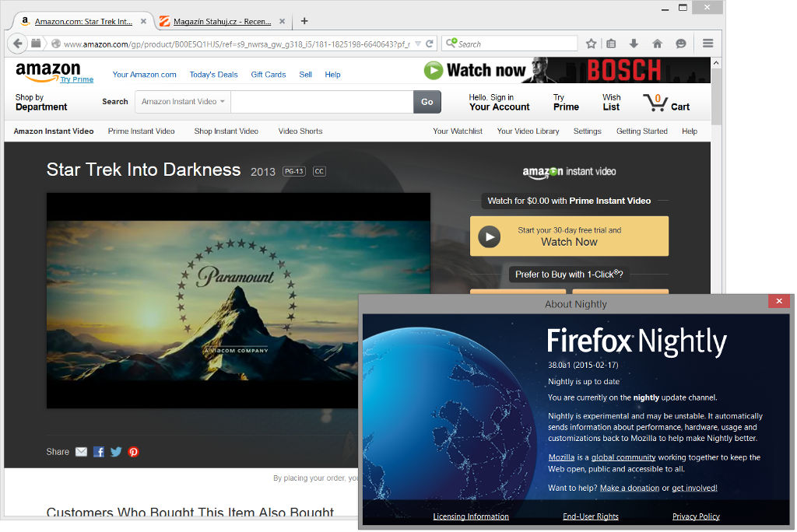This screenshot has width=797, height=532.
Task: Click the search engine magnifier icon
Action: pyautogui.click(x=451, y=44)
